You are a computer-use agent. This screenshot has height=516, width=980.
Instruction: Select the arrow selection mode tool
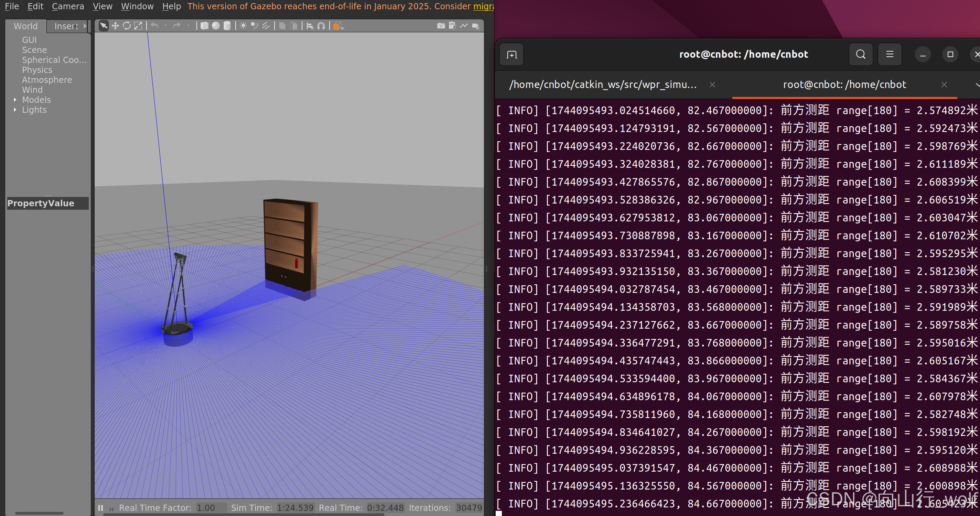tap(104, 26)
